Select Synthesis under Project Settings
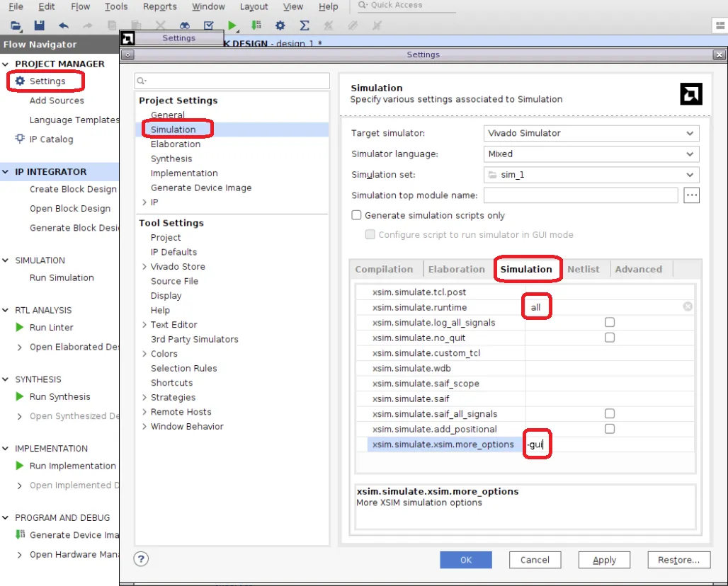Image resolution: width=728 pixels, height=586 pixels. point(171,159)
